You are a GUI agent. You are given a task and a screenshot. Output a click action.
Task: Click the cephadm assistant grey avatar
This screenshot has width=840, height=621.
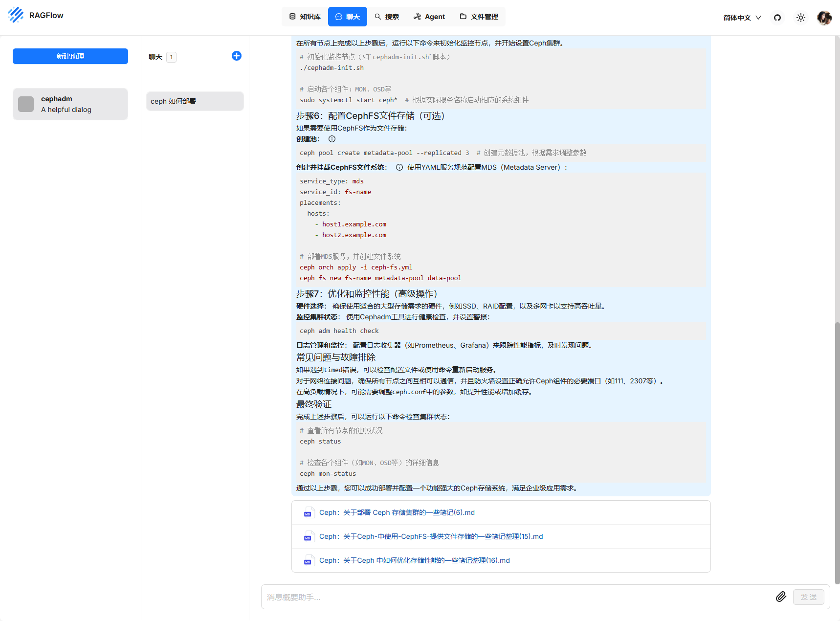coord(26,104)
